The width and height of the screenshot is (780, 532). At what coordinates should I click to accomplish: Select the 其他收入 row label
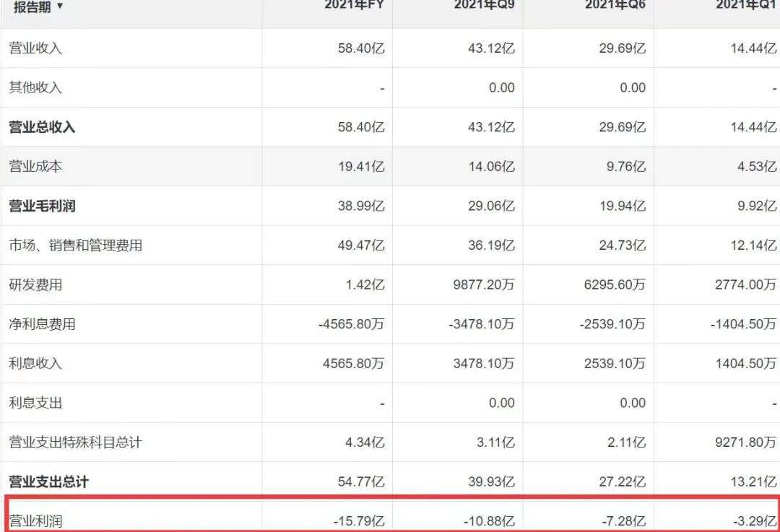click(35, 87)
